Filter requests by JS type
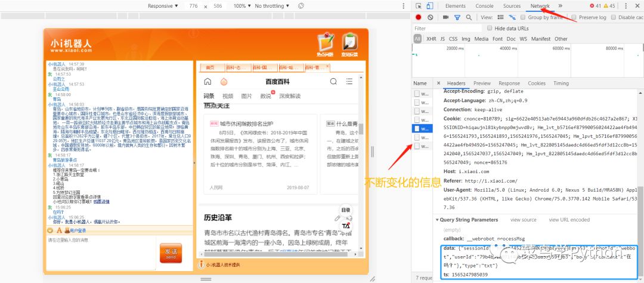The image size is (644, 283). (442, 39)
